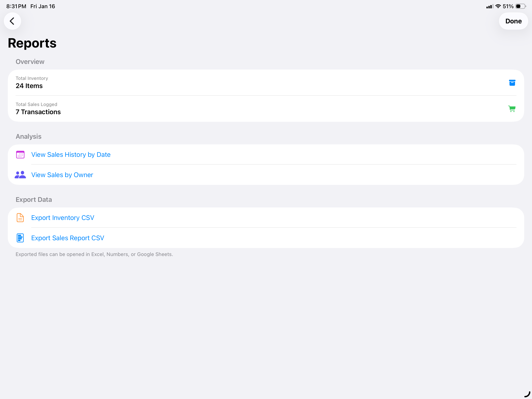Open View Sales History by Date
532x399 pixels.
click(x=266, y=154)
